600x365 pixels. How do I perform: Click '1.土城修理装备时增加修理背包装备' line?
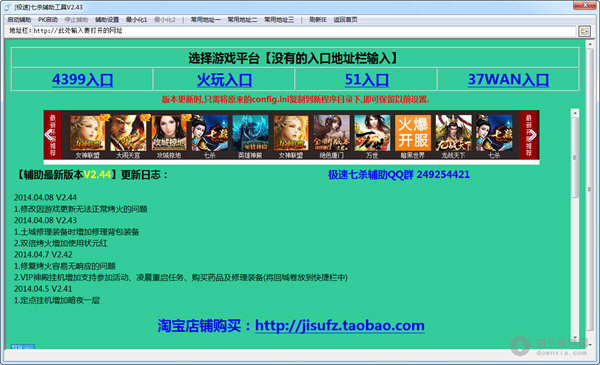click(x=77, y=232)
